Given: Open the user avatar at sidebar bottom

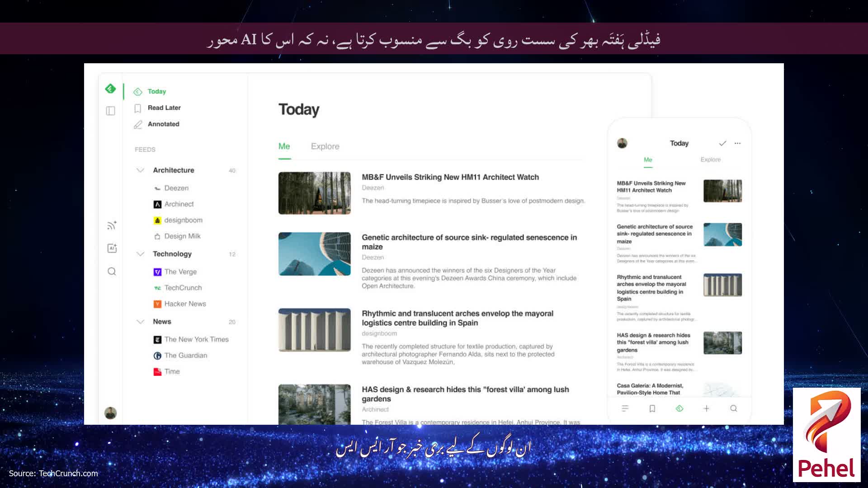Looking at the screenshot, I should click(x=110, y=413).
